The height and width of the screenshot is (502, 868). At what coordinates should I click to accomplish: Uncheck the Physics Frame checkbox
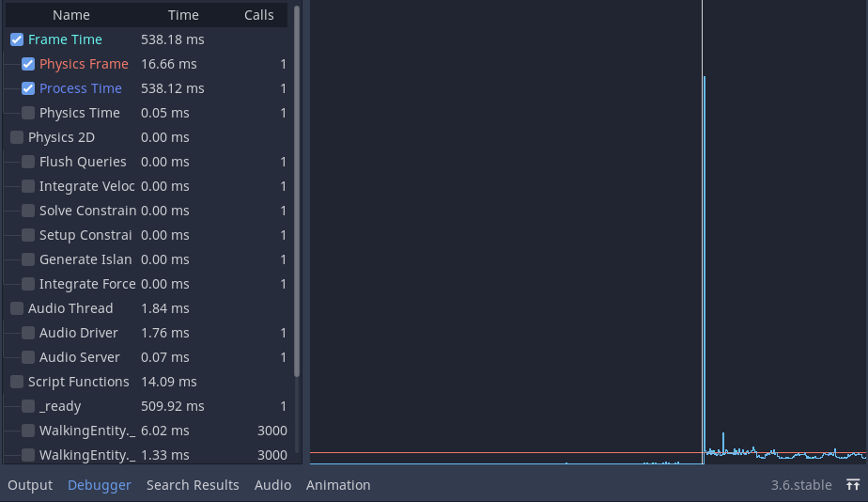27,64
